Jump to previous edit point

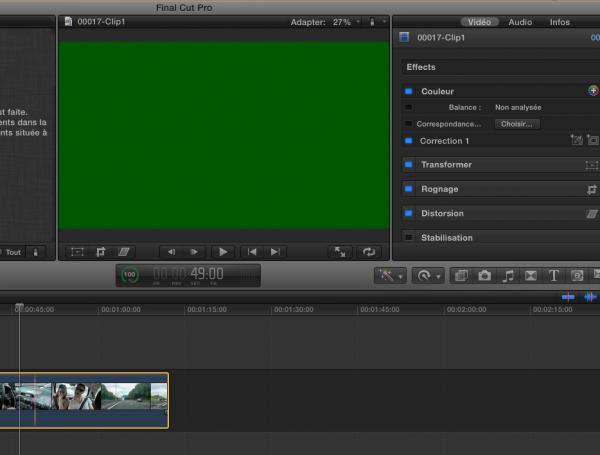[252, 252]
